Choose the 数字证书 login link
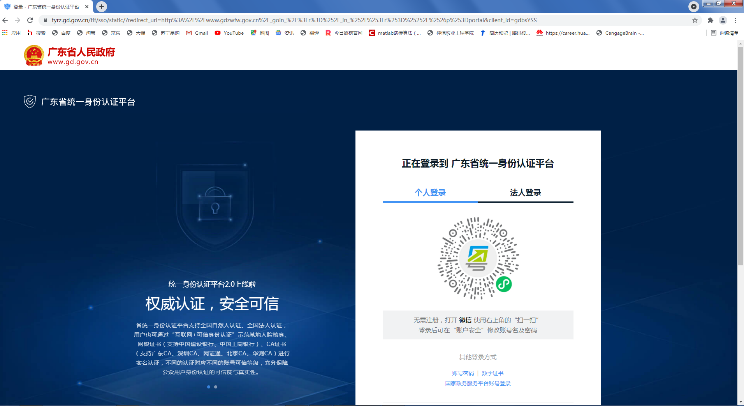The height and width of the screenshot is (406, 744). click(493, 374)
